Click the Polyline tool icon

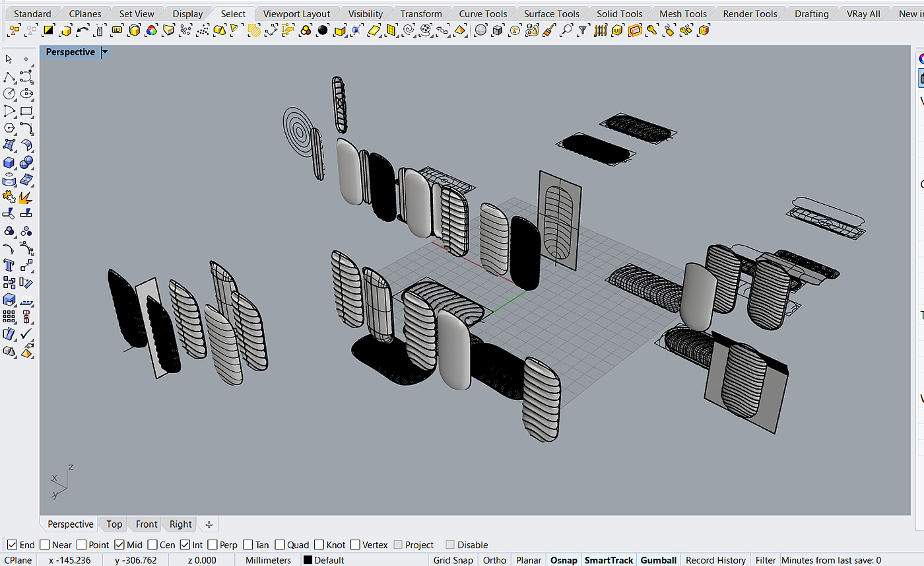coord(9,77)
